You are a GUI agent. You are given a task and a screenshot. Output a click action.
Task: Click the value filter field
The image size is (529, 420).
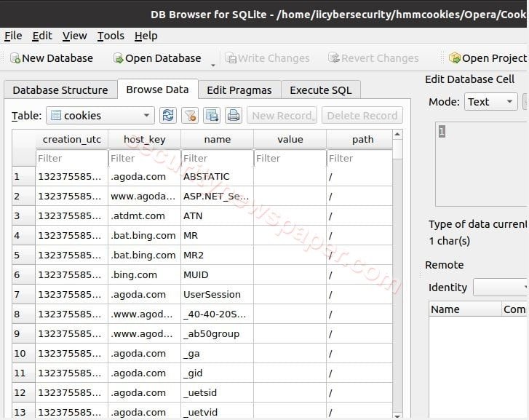tap(290, 158)
